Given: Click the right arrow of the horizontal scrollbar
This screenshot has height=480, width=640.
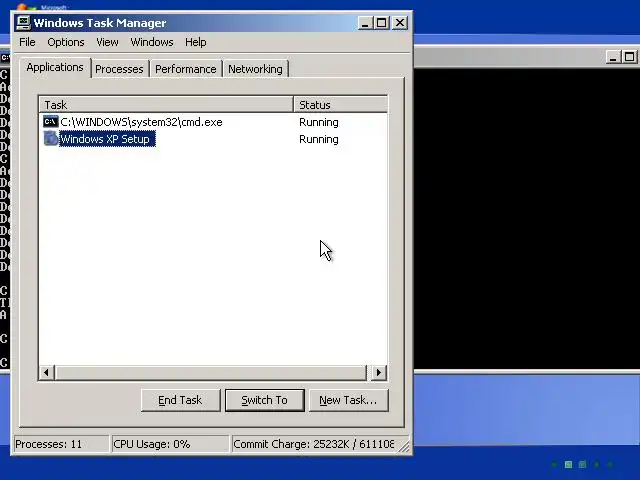Looking at the screenshot, I should click(x=378, y=372).
